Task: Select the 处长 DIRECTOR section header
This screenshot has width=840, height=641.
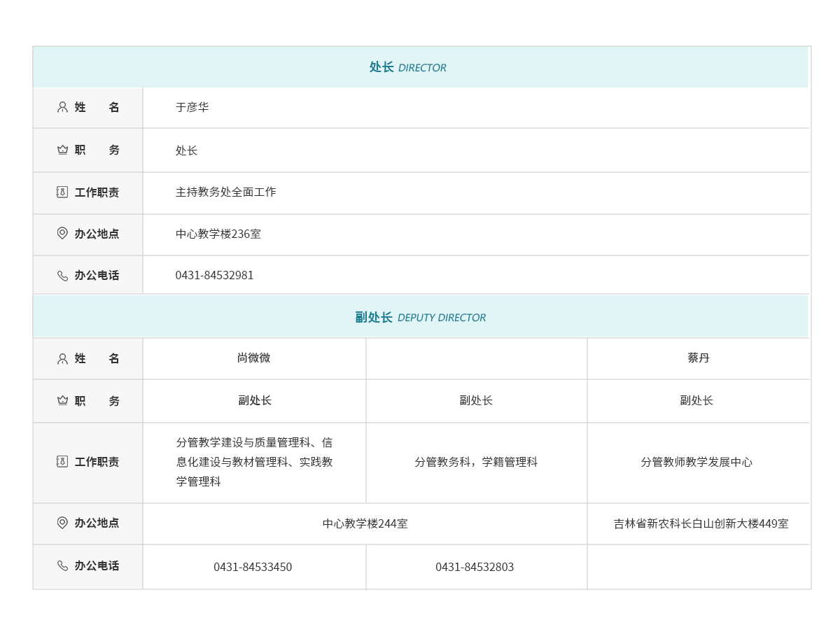Action: [x=408, y=67]
